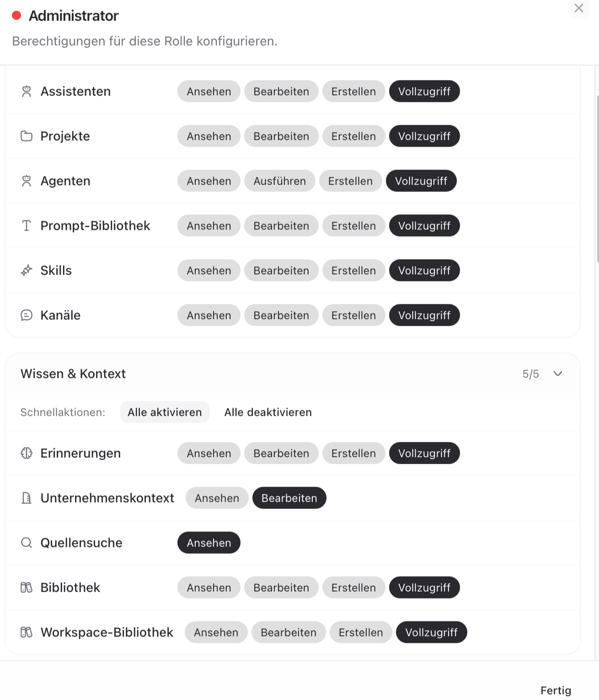The image size is (599, 700).
Task: Click the Workspace-Bibliothek books icon
Action: click(27, 632)
